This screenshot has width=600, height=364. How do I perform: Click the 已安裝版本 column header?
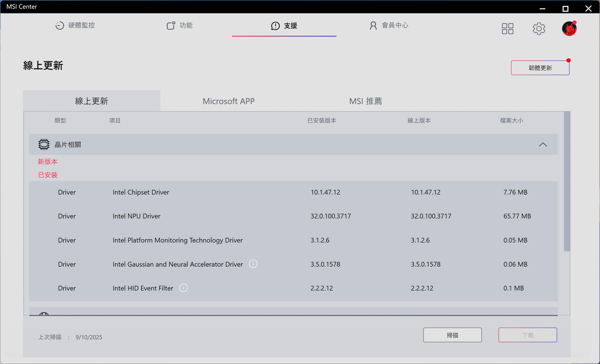pos(322,120)
